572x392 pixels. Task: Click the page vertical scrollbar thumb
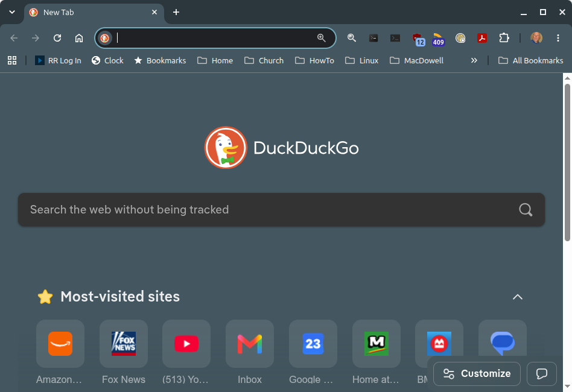pyautogui.click(x=567, y=162)
